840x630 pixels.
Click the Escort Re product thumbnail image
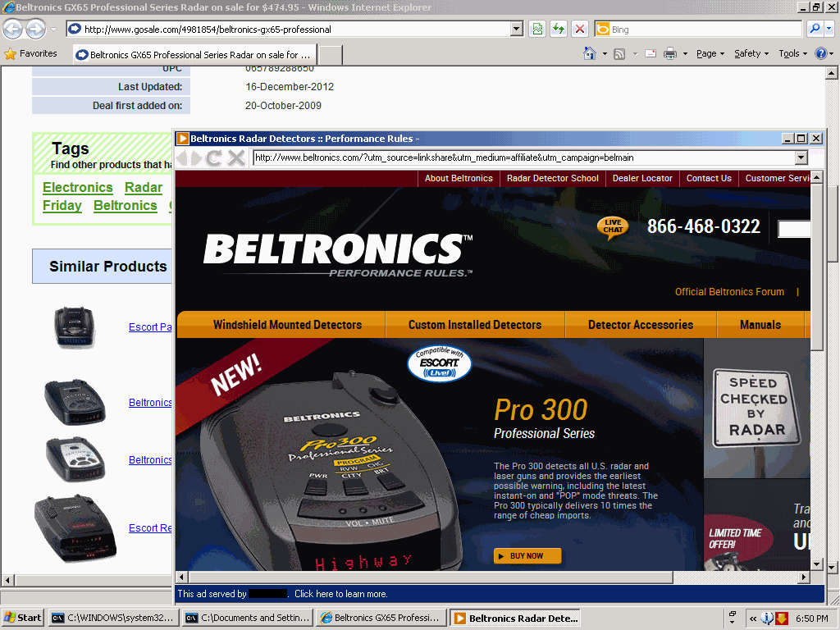pyautogui.click(x=75, y=528)
